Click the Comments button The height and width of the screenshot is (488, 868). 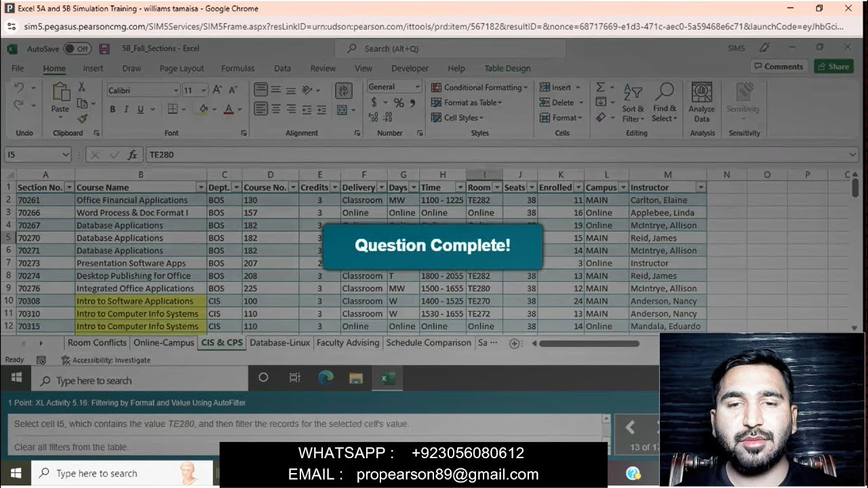(778, 66)
